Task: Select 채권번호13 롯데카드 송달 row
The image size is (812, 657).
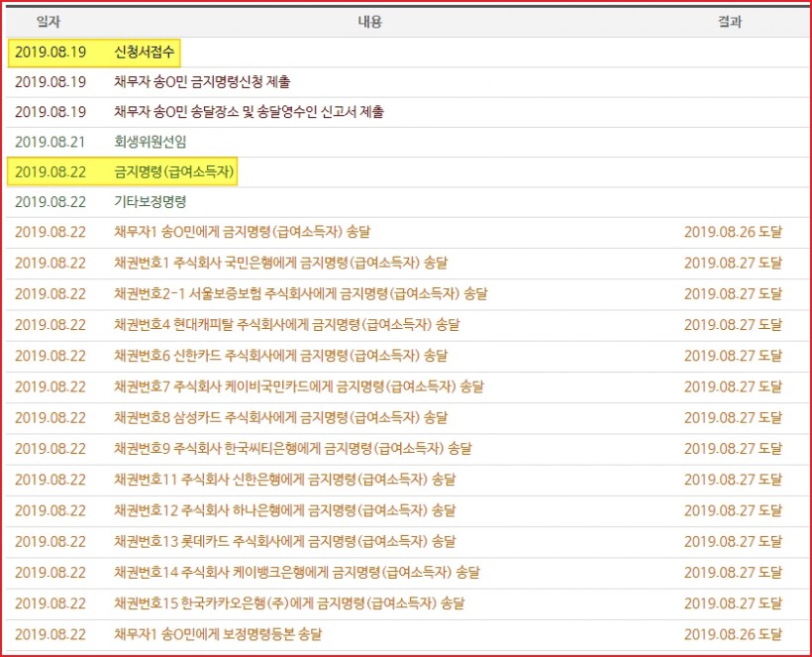Action: [x=408, y=542]
